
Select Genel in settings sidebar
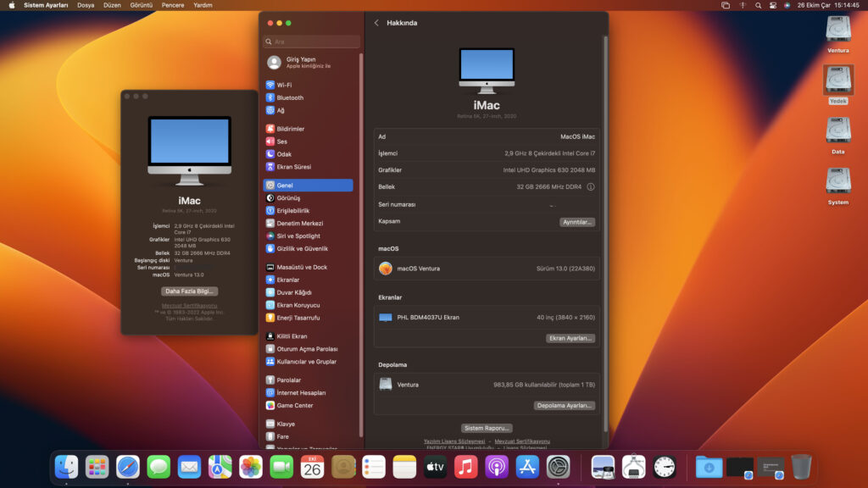pyautogui.click(x=308, y=185)
